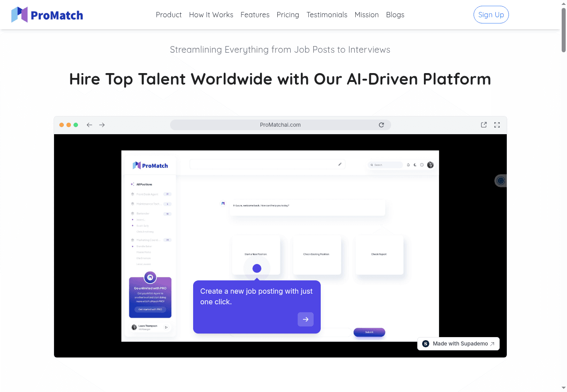Click the ProMatch logo in the header
This screenshot has width=567, height=392.
tap(47, 15)
